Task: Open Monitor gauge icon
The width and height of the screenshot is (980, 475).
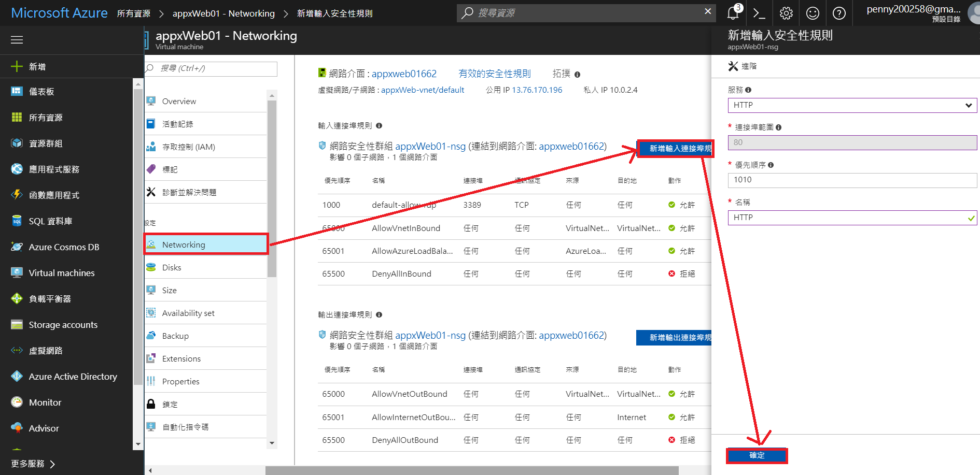Action: tap(17, 402)
